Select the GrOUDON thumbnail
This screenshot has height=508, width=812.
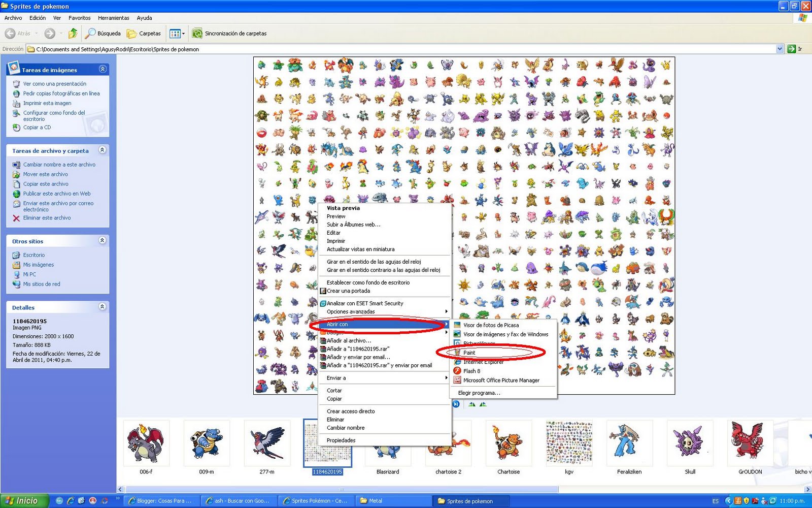750,443
